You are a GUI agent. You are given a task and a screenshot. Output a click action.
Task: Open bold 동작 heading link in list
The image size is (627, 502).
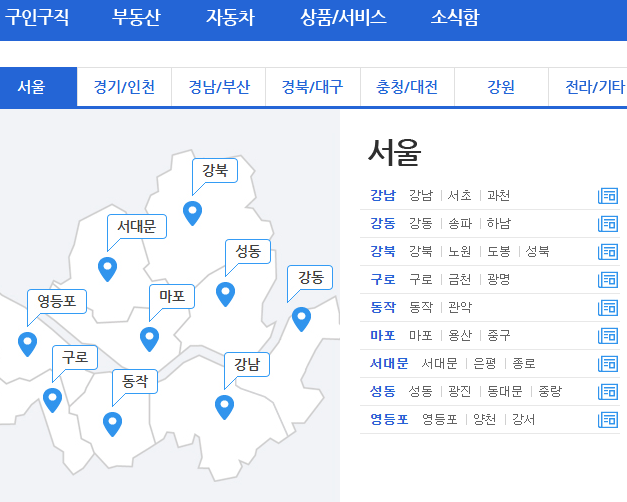pyautogui.click(x=383, y=307)
